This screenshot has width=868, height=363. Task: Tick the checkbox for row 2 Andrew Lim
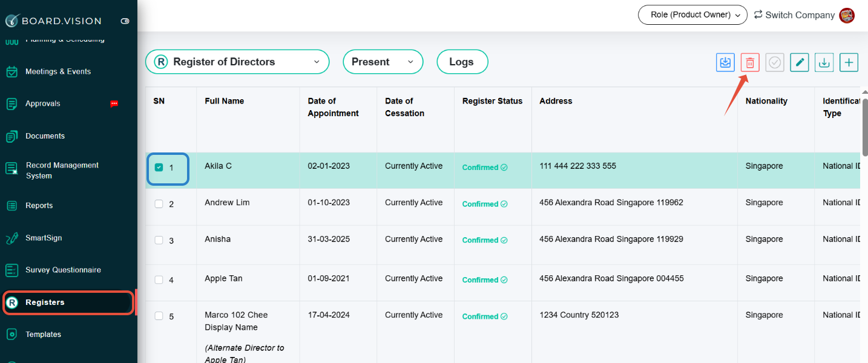(159, 204)
